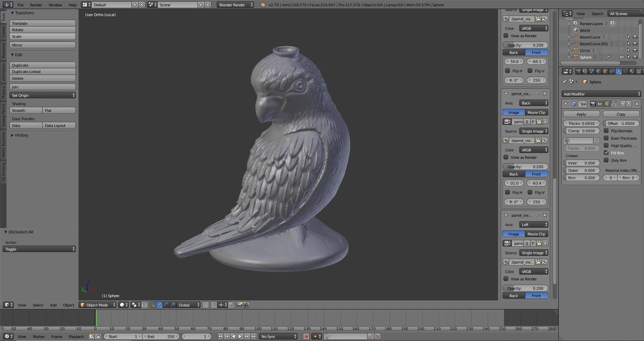Image resolution: width=644 pixels, height=341 pixels.
Task: Open the Render properties tab camera icon
Action: (578, 71)
